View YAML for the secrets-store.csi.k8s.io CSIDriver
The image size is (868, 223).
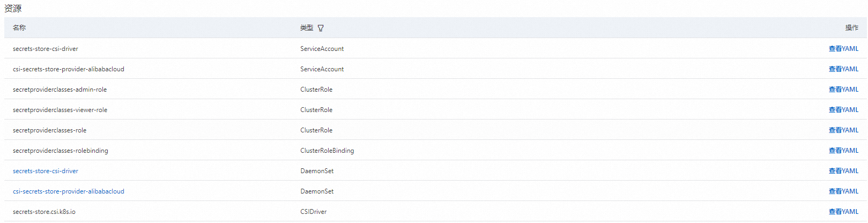point(843,212)
